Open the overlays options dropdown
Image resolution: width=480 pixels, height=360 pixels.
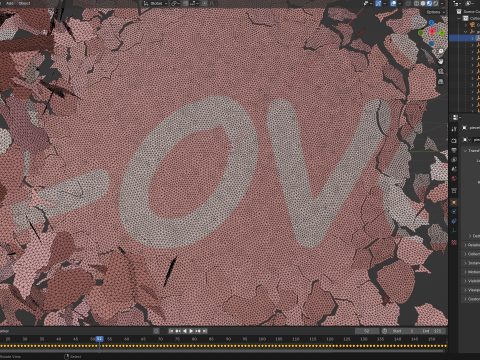point(399,3)
